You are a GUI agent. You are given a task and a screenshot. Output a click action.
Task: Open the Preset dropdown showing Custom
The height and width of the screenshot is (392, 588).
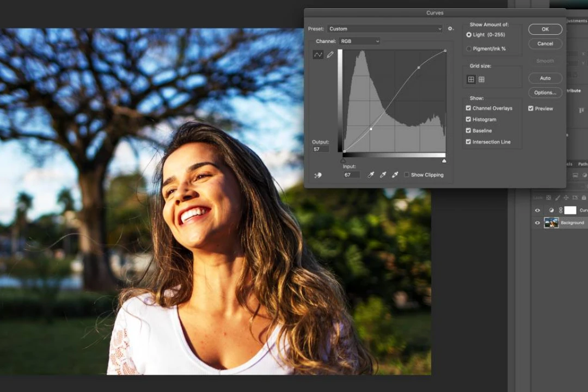pyautogui.click(x=385, y=29)
